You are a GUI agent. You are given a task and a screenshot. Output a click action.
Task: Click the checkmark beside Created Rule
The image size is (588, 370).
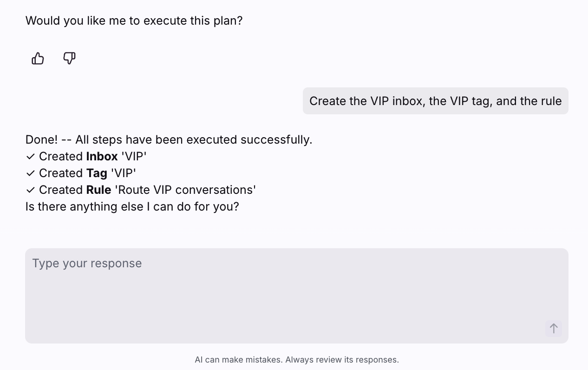point(31,190)
